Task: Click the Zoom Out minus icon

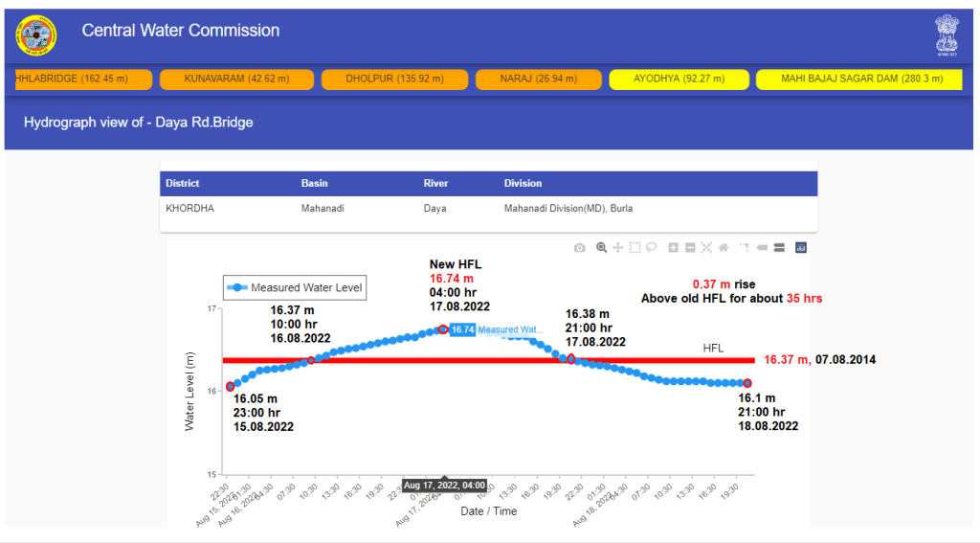Action: pos(690,248)
